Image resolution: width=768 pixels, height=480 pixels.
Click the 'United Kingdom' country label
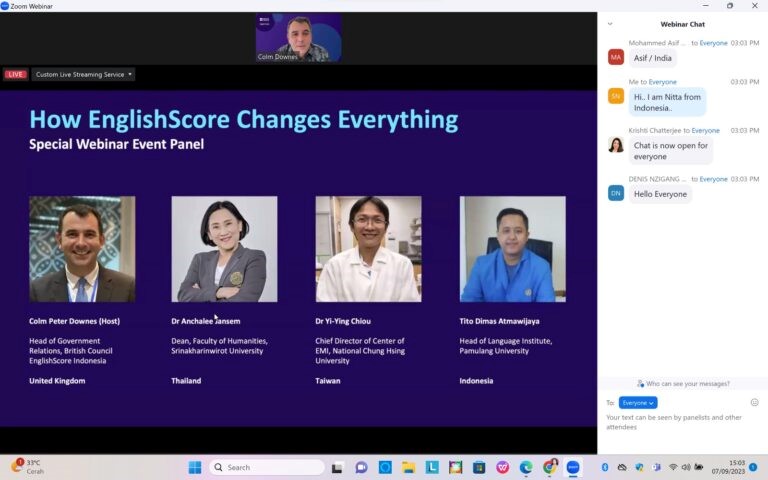coord(57,381)
